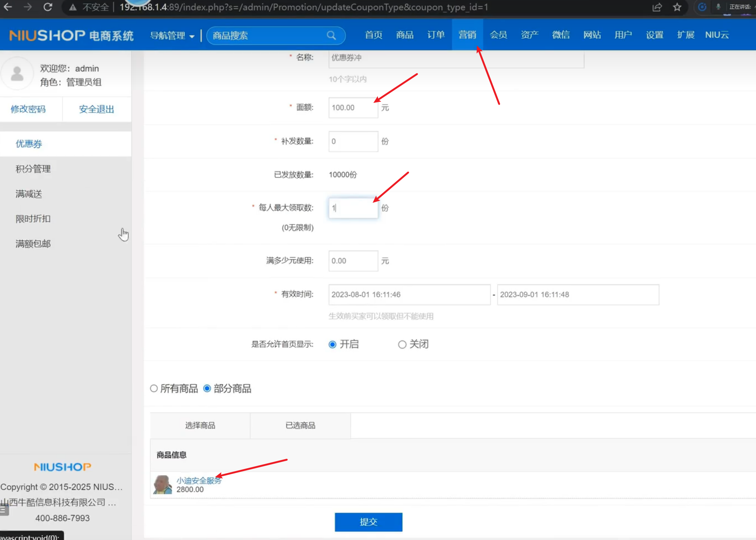Click the browser reload icon
Screen dimensions: 756x540
coord(48,7)
